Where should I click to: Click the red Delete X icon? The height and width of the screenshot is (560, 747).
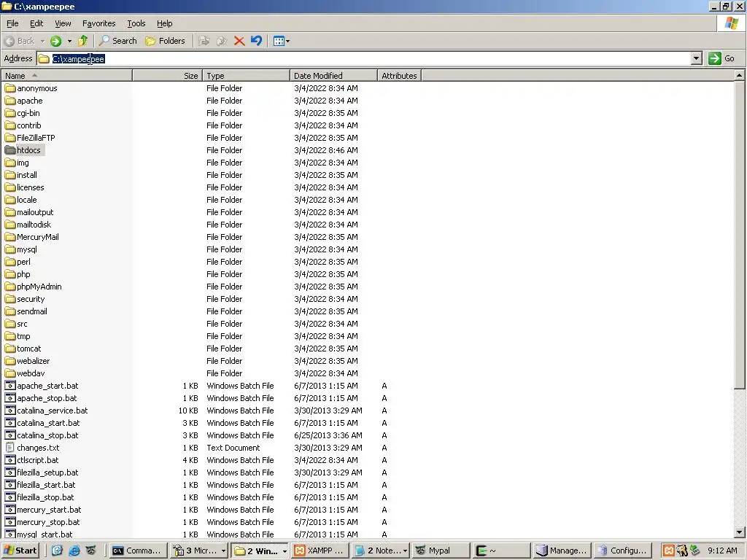tap(239, 41)
